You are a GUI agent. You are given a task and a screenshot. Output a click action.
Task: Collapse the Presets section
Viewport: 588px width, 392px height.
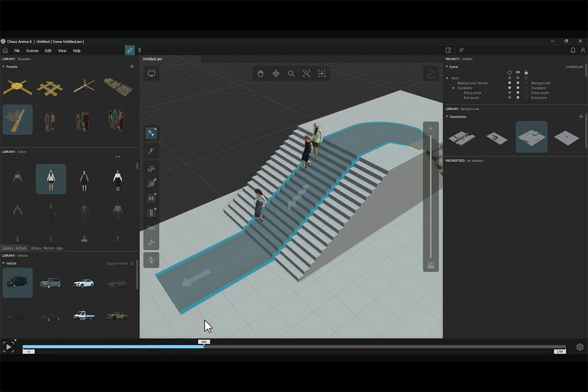[x=4, y=67]
